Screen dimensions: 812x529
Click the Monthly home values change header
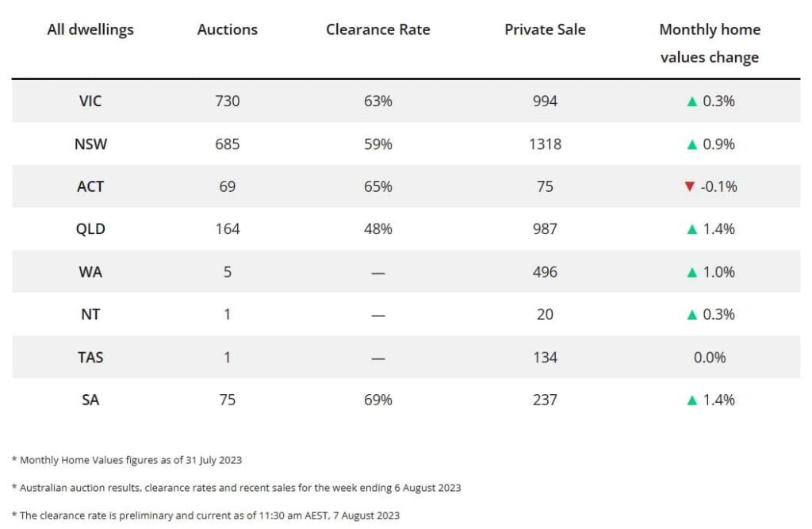[709, 43]
